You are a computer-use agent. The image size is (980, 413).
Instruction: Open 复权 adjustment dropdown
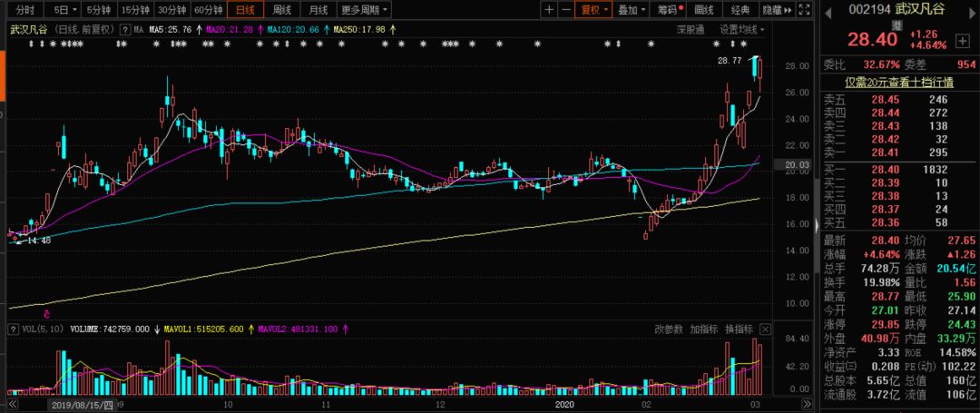[x=593, y=10]
